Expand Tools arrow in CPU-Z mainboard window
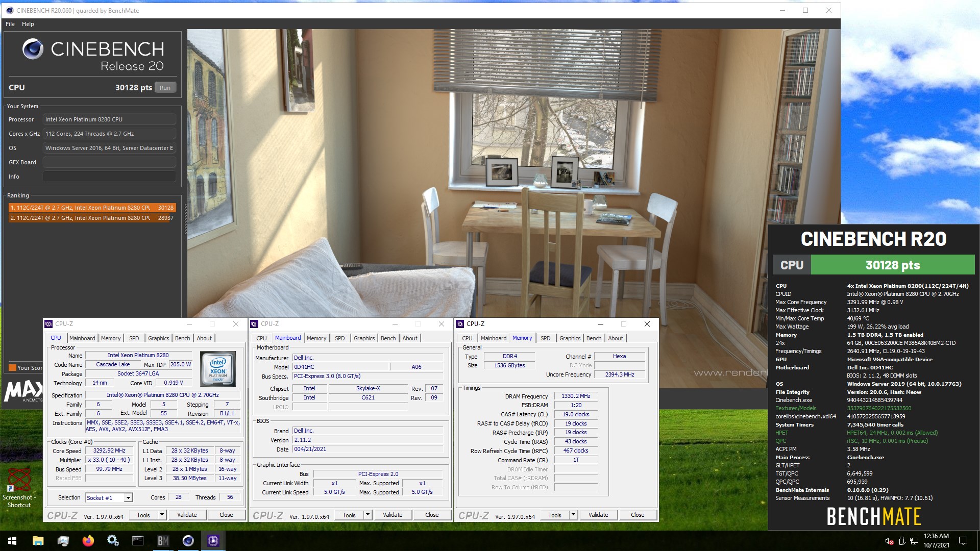The width and height of the screenshot is (980, 551). (x=367, y=515)
